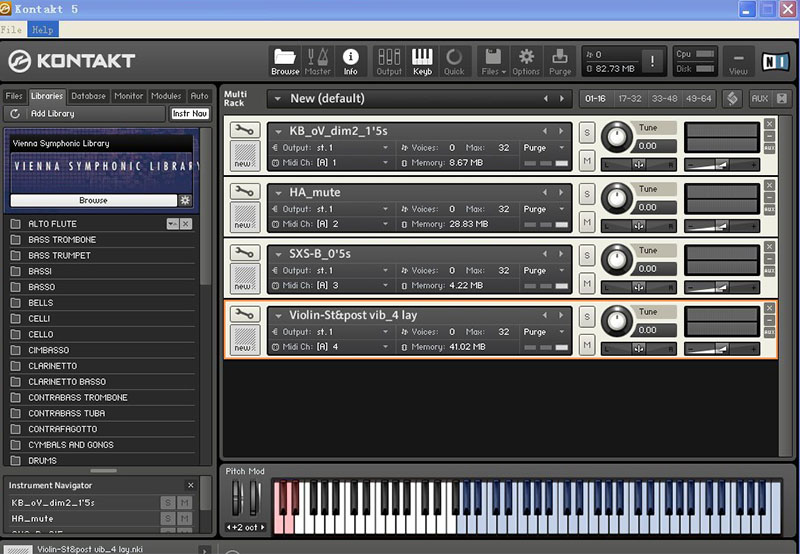Click the Kontakt logo
This screenshot has height=554, width=800.
(x=71, y=61)
